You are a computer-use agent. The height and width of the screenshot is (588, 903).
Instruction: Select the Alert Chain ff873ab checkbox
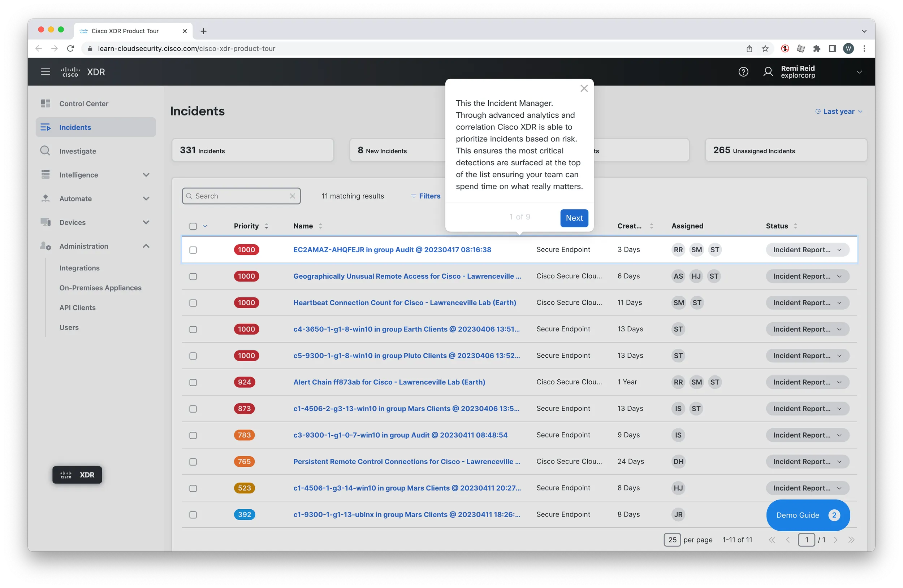(193, 383)
